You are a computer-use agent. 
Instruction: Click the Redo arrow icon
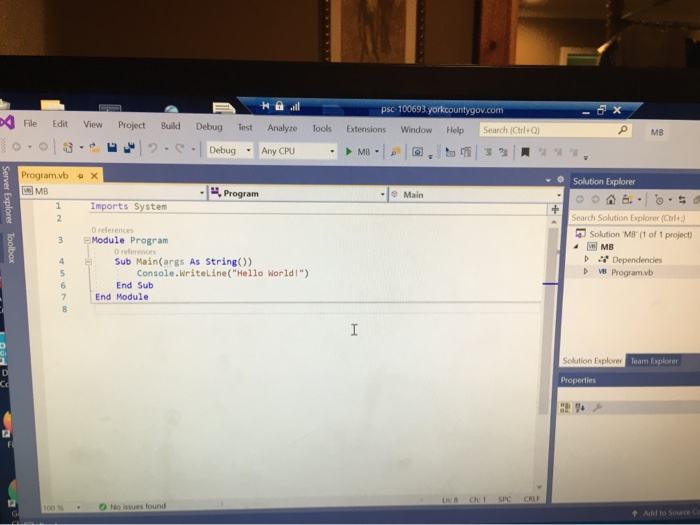click(x=180, y=148)
